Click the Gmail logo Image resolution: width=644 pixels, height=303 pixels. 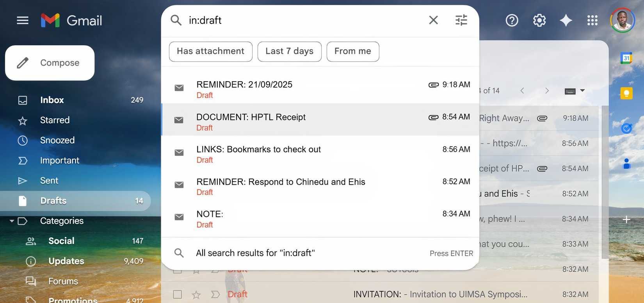(x=71, y=20)
